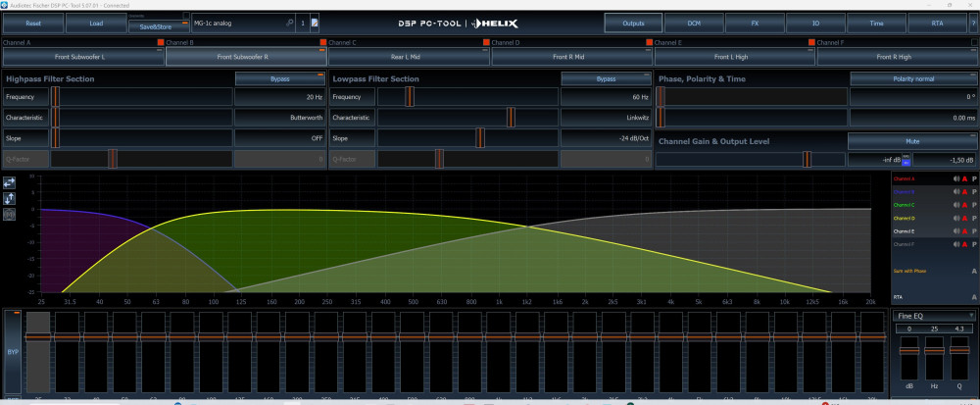Click the question mark help button

pyautogui.click(x=973, y=24)
